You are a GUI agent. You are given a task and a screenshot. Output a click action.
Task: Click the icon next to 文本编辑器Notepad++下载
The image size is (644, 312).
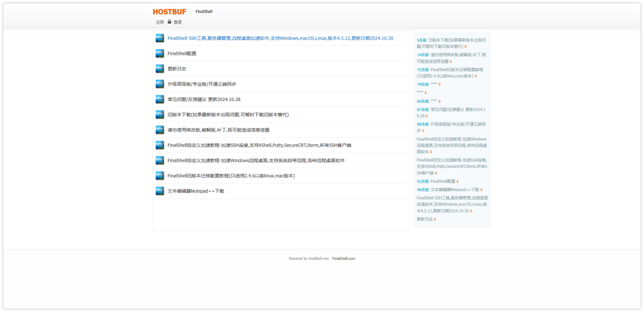click(160, 190)
